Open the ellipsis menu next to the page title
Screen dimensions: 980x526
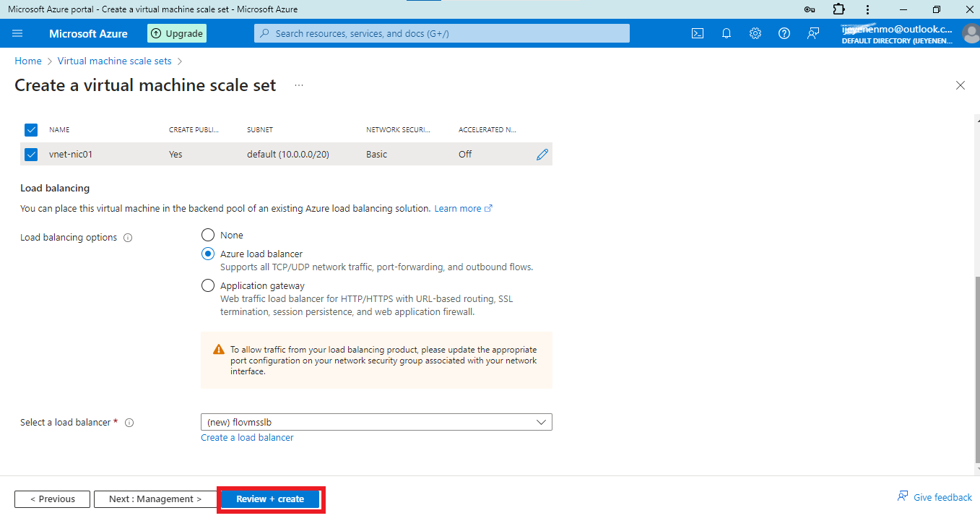click(x=299, y=85)
